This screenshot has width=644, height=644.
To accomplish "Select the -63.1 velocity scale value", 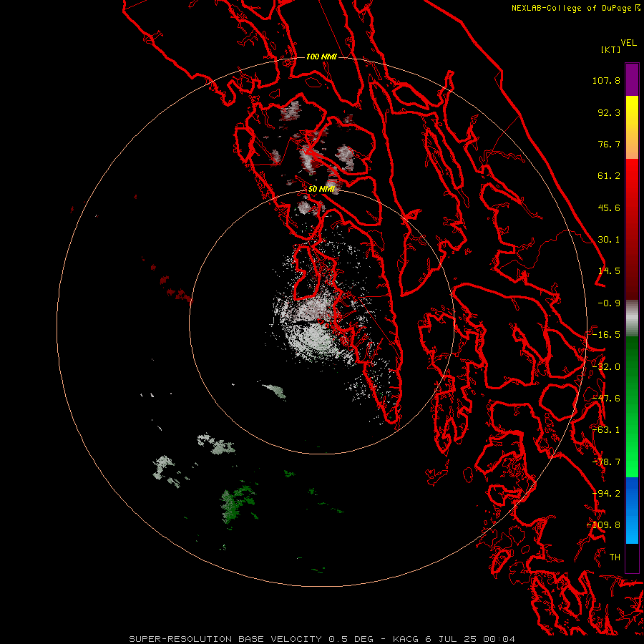I will (x=606, y=430).
